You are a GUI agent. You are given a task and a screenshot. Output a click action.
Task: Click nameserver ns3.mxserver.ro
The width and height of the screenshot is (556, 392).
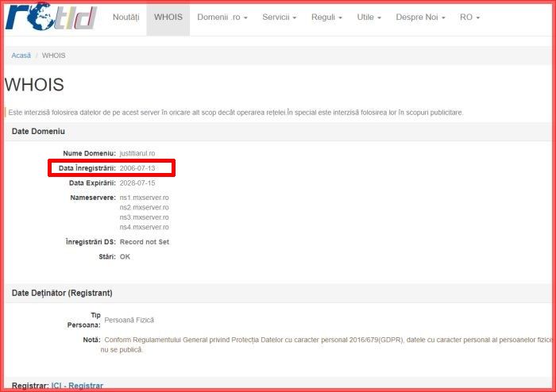(144, 217)
